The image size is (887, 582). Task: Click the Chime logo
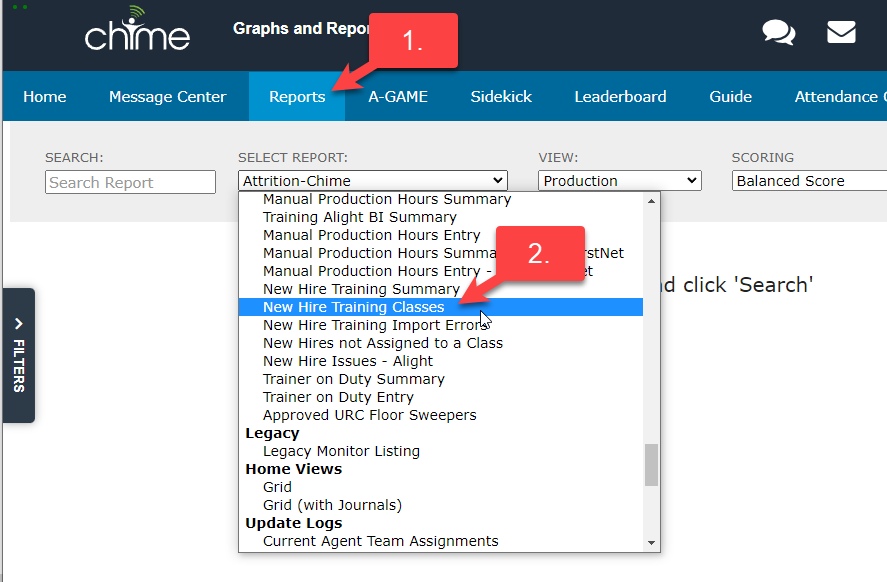pos(137,33)
